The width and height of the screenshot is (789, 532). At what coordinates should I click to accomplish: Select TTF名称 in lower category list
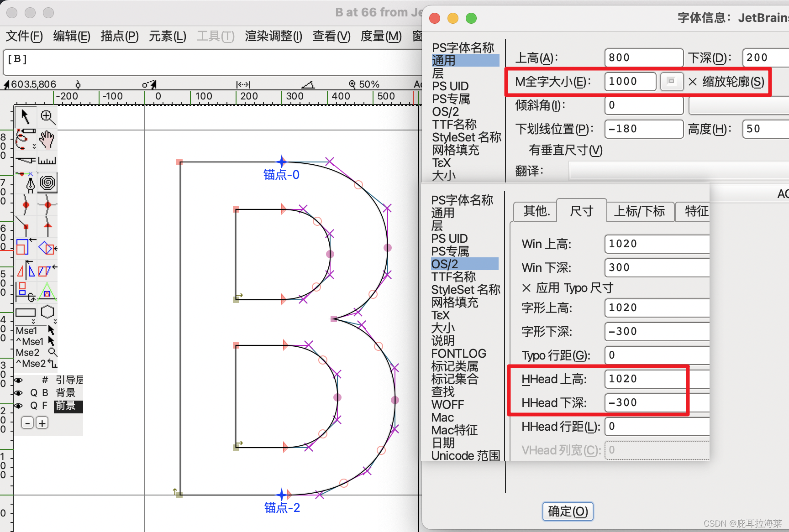click(453, 277)
